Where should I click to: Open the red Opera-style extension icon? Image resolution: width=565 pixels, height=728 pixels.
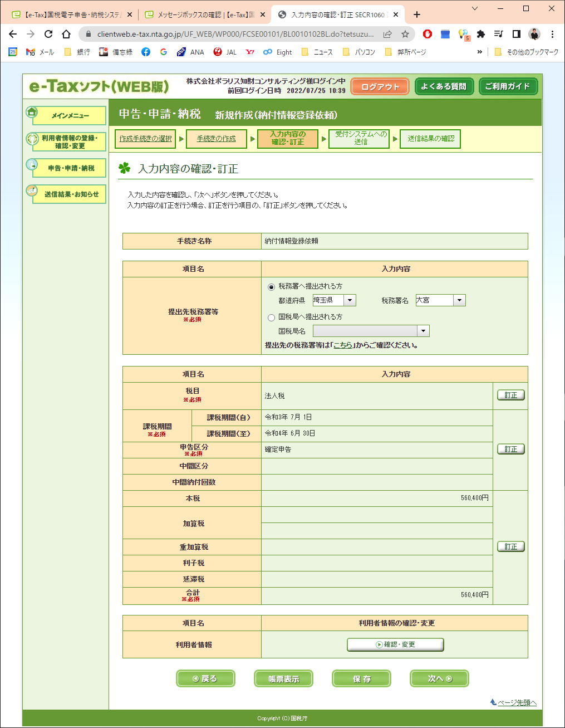click(x=428, y=34)
